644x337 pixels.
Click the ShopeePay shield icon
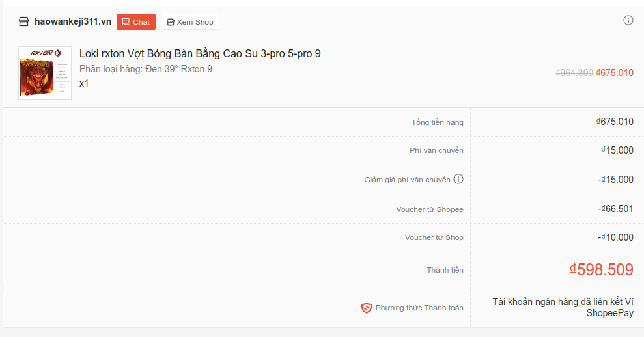[x=367, y=308]
